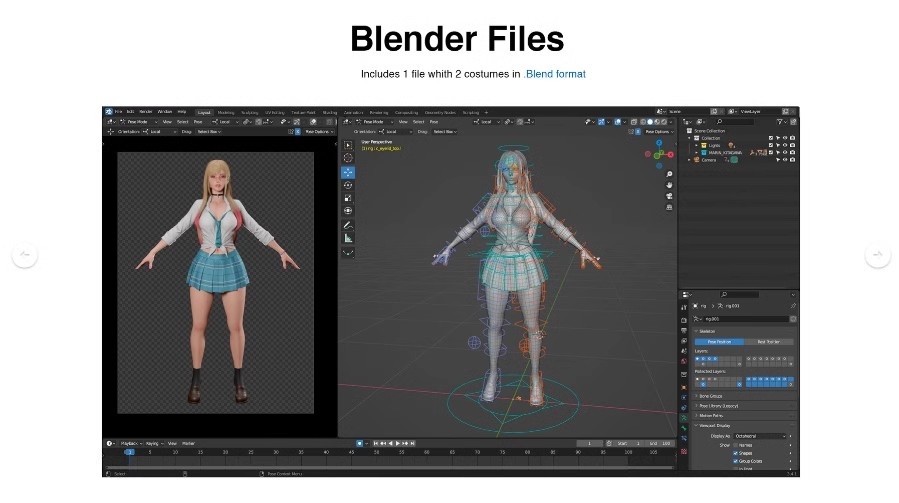Click the outliner search field
This screenshot has width=899, height=503.
click(734, 122)
